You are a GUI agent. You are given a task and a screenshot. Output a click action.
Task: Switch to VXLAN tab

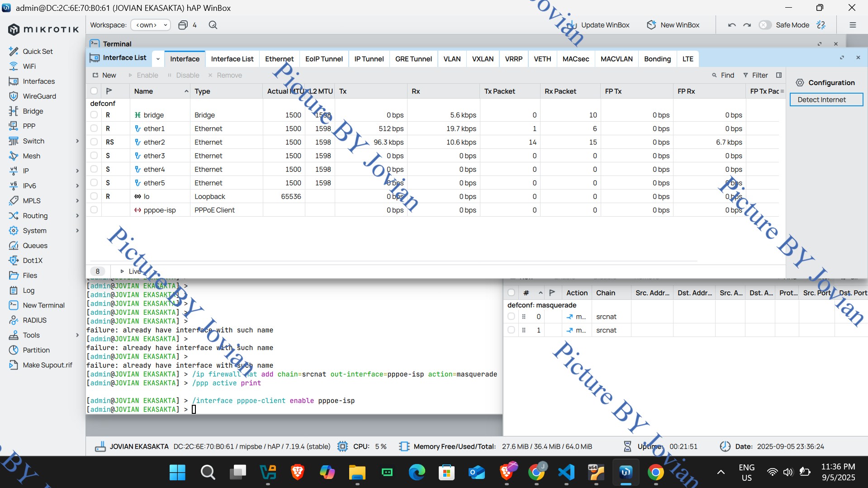[483, 59]
